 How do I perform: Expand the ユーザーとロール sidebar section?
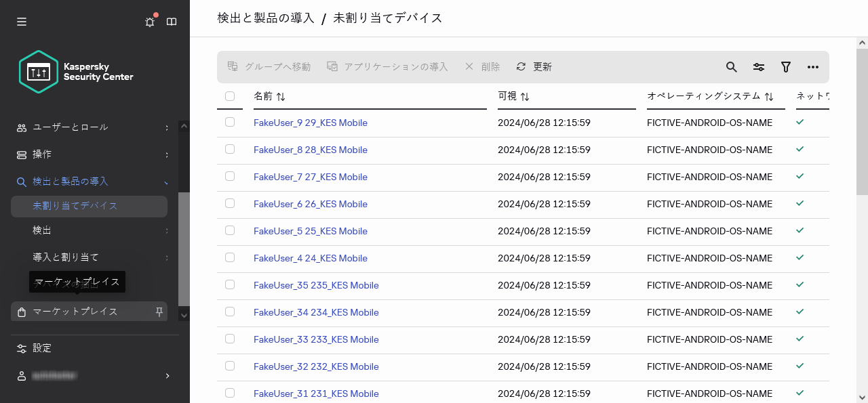(166, 127)
